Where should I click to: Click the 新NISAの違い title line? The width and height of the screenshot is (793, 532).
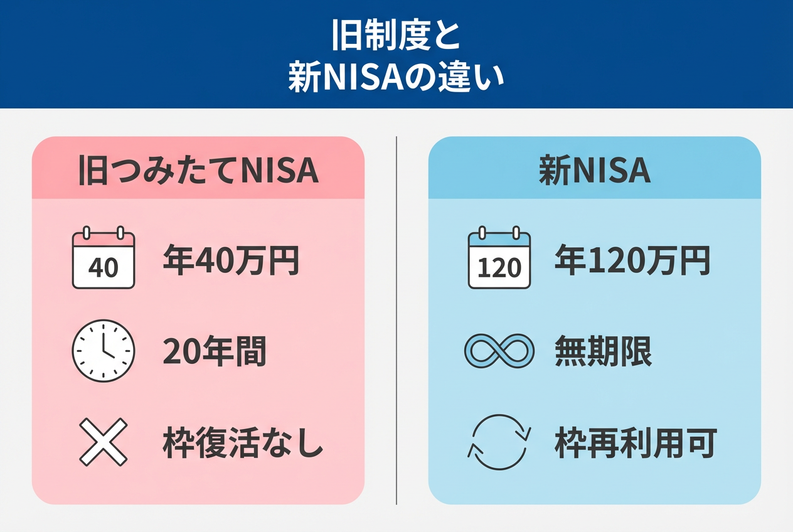396,78
